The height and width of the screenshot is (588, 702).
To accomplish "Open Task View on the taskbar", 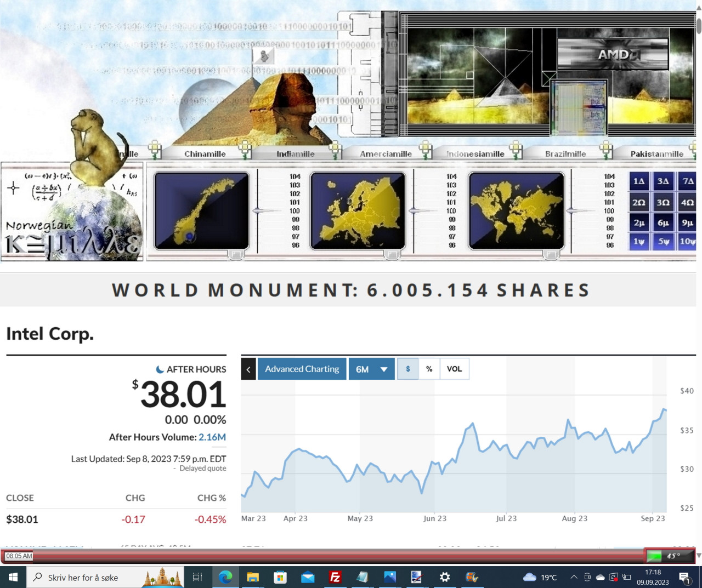I will 197,577.
